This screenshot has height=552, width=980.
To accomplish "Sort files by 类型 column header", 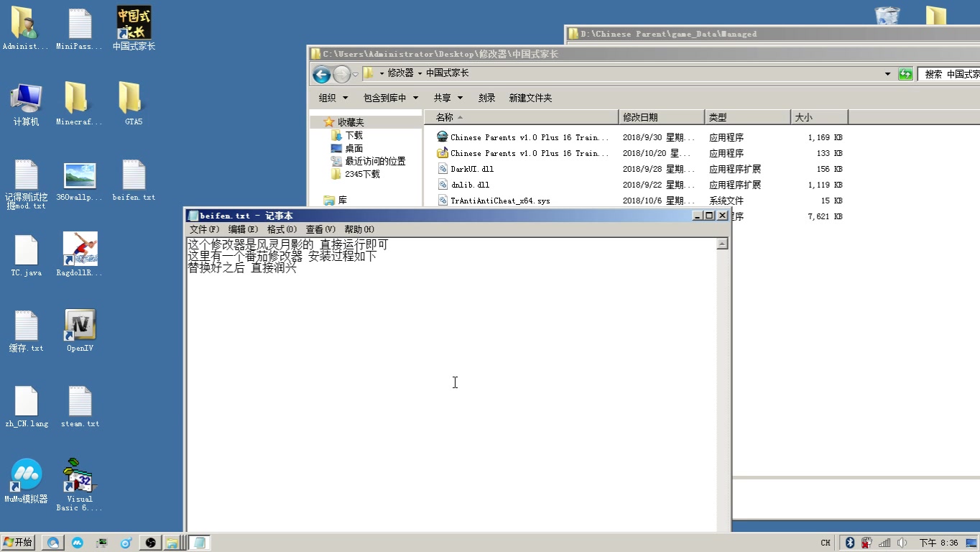I will click(x=748, y=117).
